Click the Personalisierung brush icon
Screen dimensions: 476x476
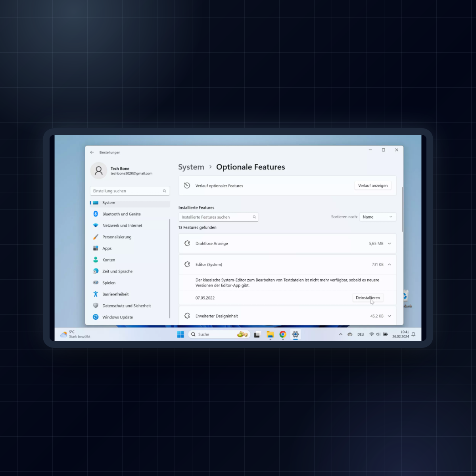(96, 237)
